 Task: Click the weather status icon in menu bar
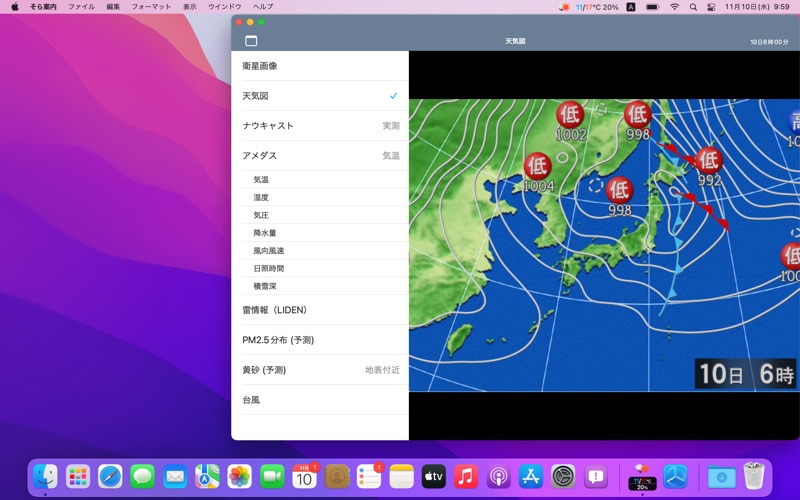pyautogui.click(x=565, y=7)
